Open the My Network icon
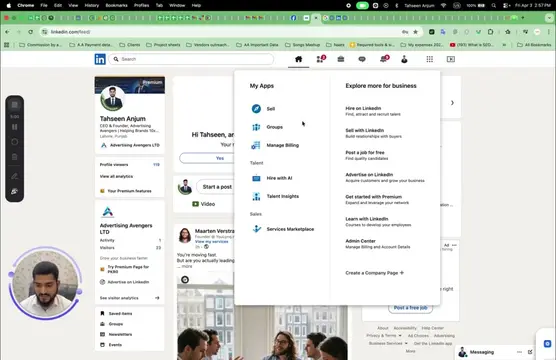Screen dimensions: 556x360 click(x=321, y=59)
